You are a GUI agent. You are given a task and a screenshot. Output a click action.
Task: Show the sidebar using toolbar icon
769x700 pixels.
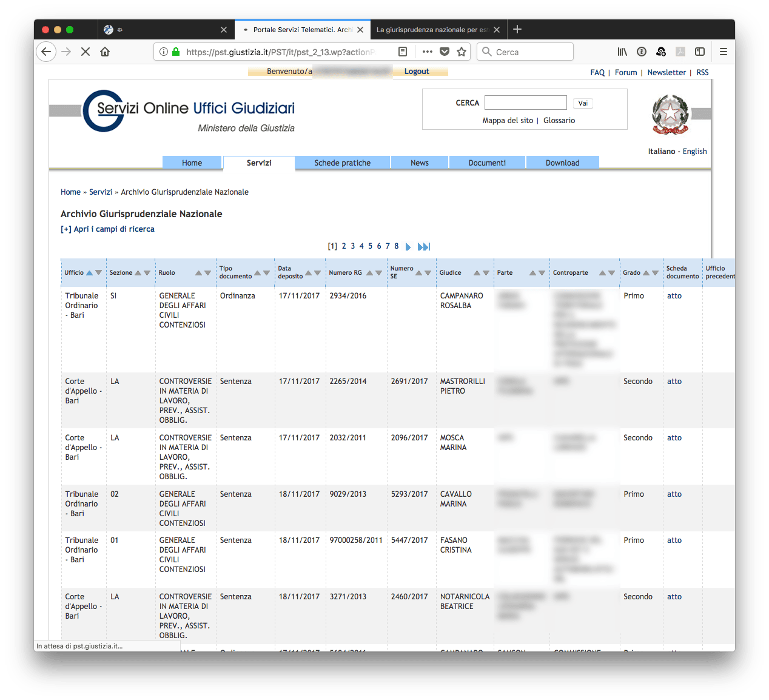pos(700,52)
